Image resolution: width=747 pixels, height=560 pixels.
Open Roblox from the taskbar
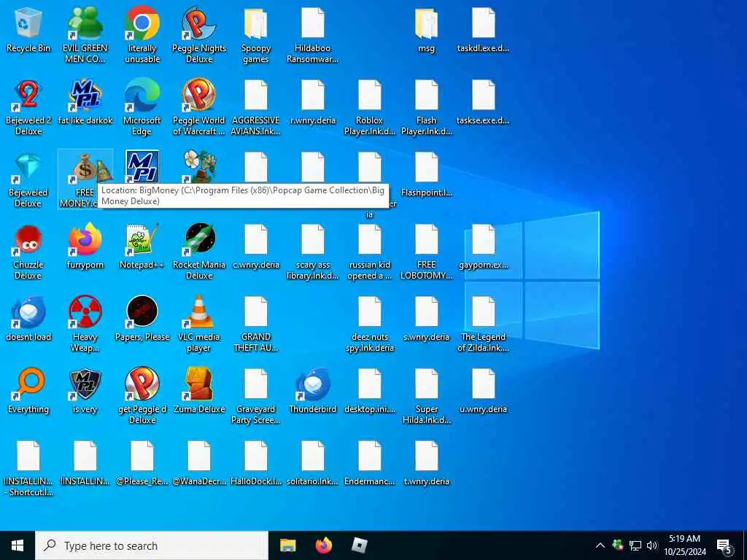click(359, 545)
